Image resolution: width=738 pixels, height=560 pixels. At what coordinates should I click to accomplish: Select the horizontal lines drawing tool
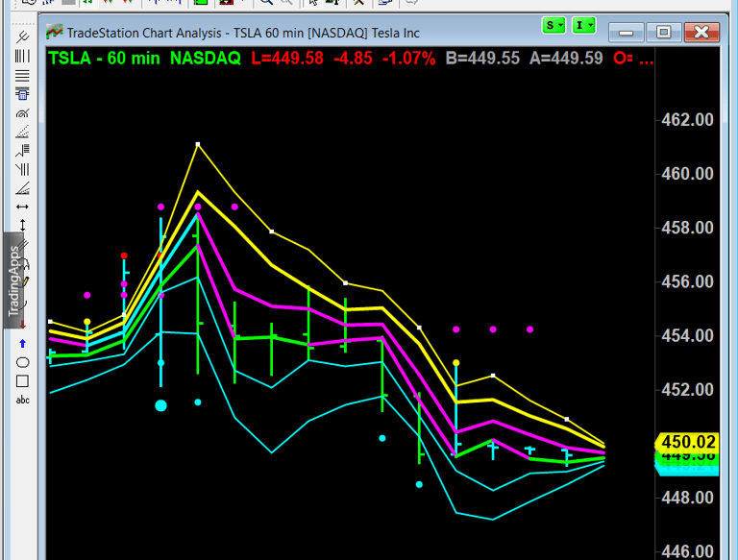pos(22,75)
